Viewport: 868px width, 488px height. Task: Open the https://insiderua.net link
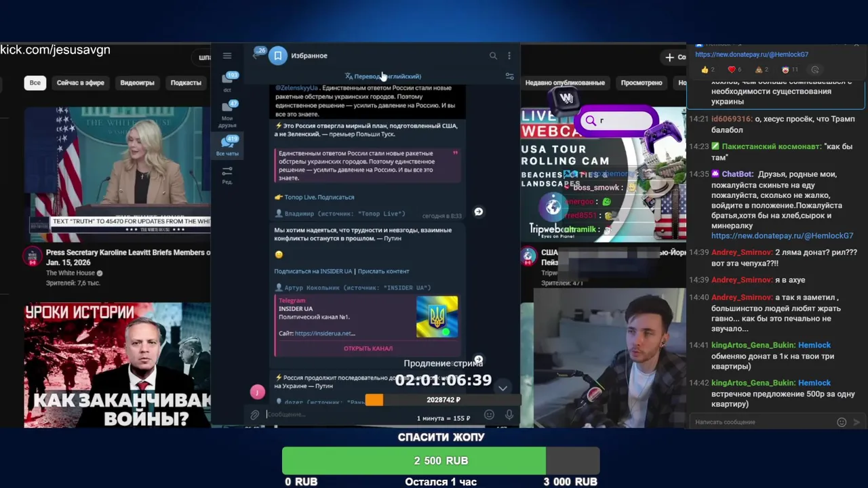tap(325, 333)
